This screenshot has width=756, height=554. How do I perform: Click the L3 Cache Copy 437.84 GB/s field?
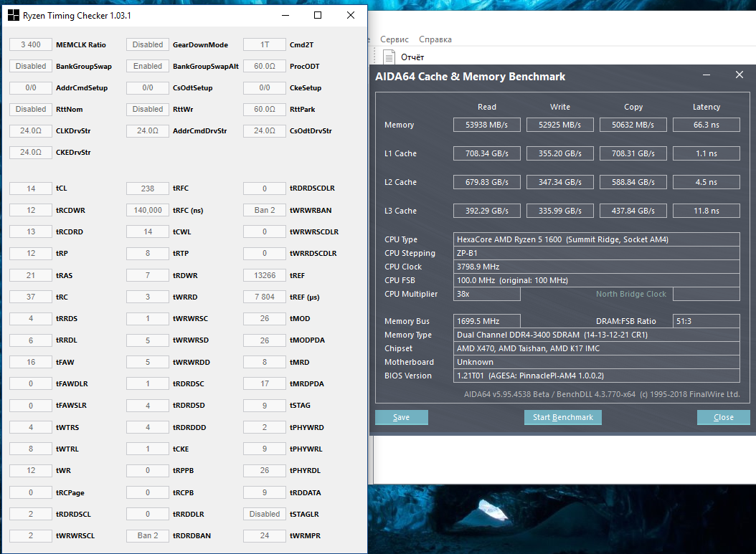(x=633, y=211)
